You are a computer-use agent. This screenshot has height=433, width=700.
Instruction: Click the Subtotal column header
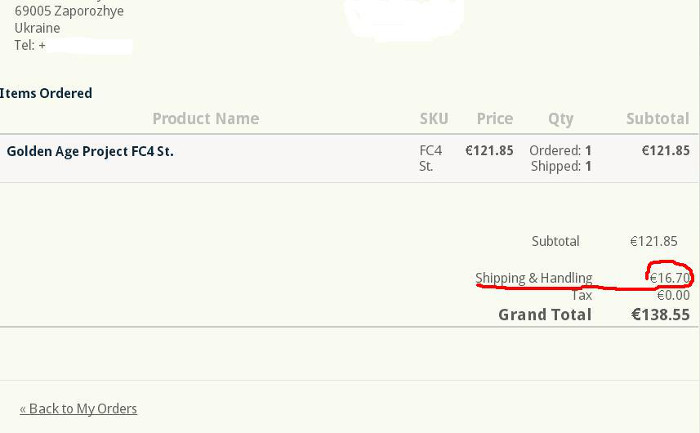(657, 118)
